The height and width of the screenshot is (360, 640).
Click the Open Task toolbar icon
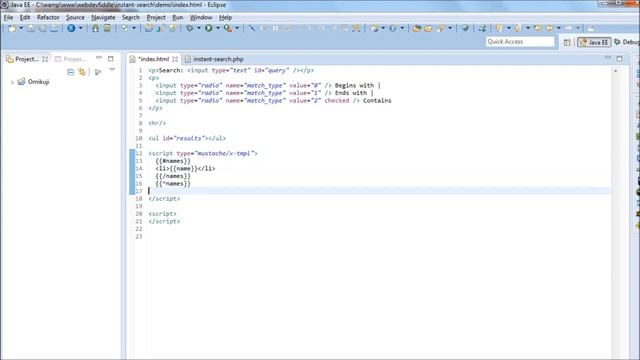point(428,28)
